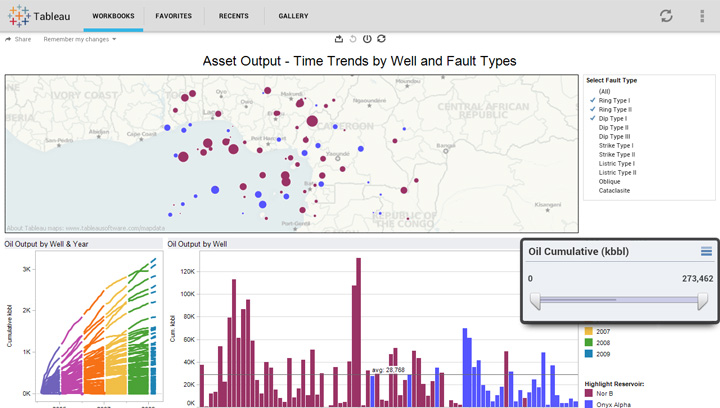The image size is (720, 408).
Task: Click the Share arrow icon
Action: 8,39
